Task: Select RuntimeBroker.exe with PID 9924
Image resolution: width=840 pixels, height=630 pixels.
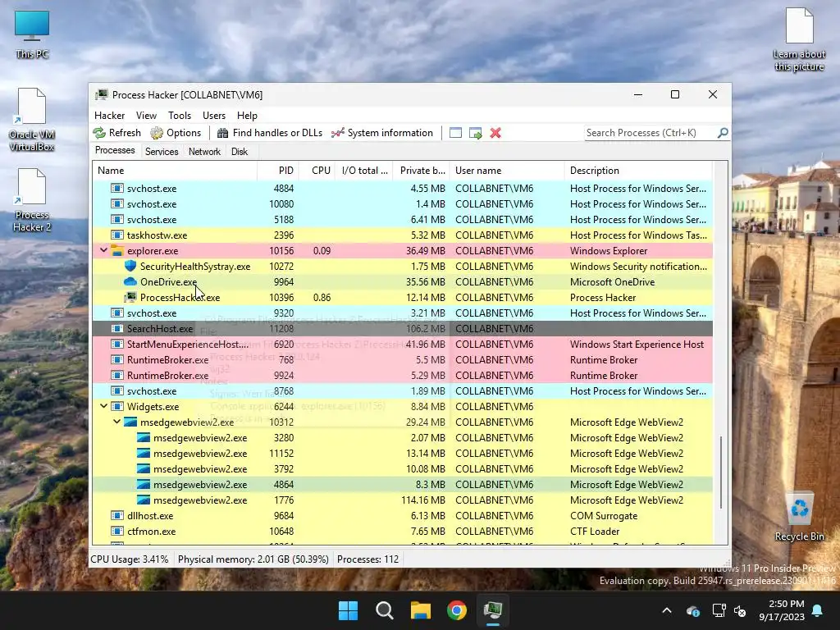Action: [402, 375]
